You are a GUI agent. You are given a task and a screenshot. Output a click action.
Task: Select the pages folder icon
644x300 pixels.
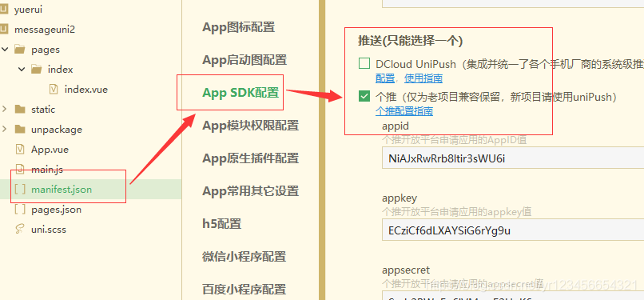coord(19,50)
